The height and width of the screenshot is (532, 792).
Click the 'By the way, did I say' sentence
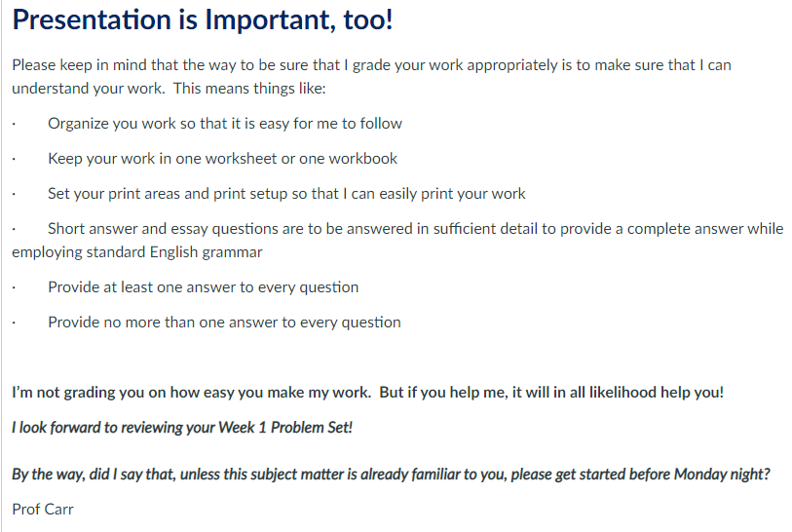click(391, 475)
